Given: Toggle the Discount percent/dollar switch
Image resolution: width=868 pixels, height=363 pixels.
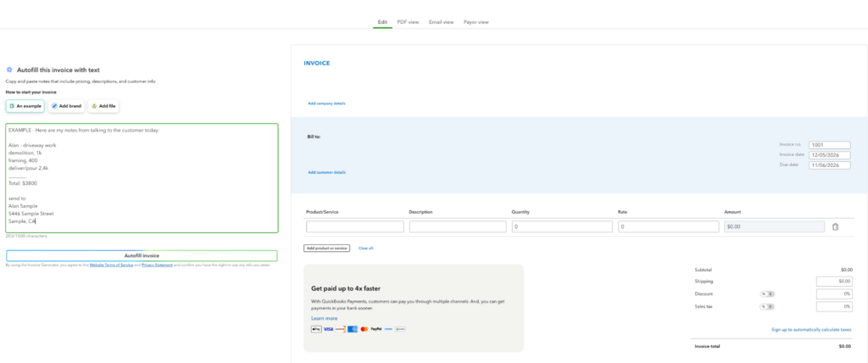Looking at the screenshot, I should pos(766,293).
